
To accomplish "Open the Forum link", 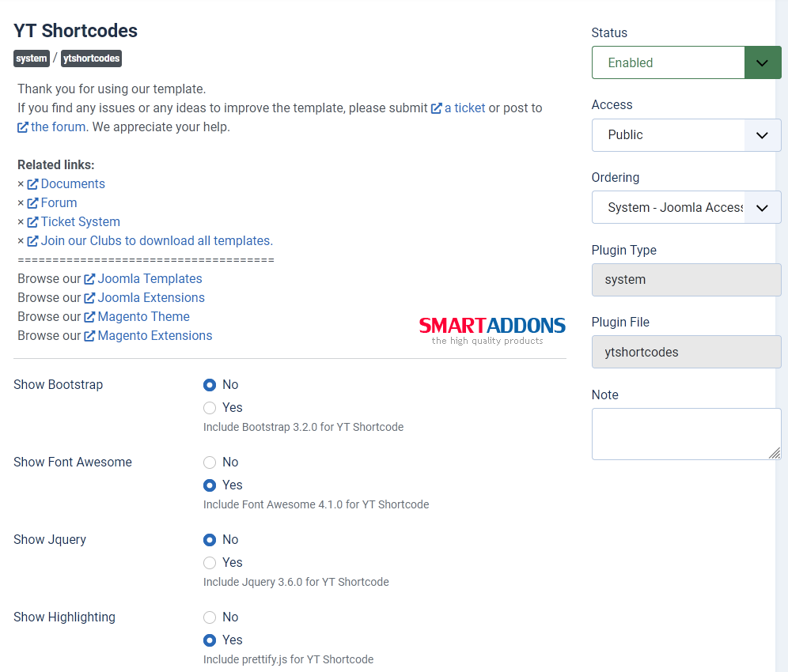I will 59,203.
